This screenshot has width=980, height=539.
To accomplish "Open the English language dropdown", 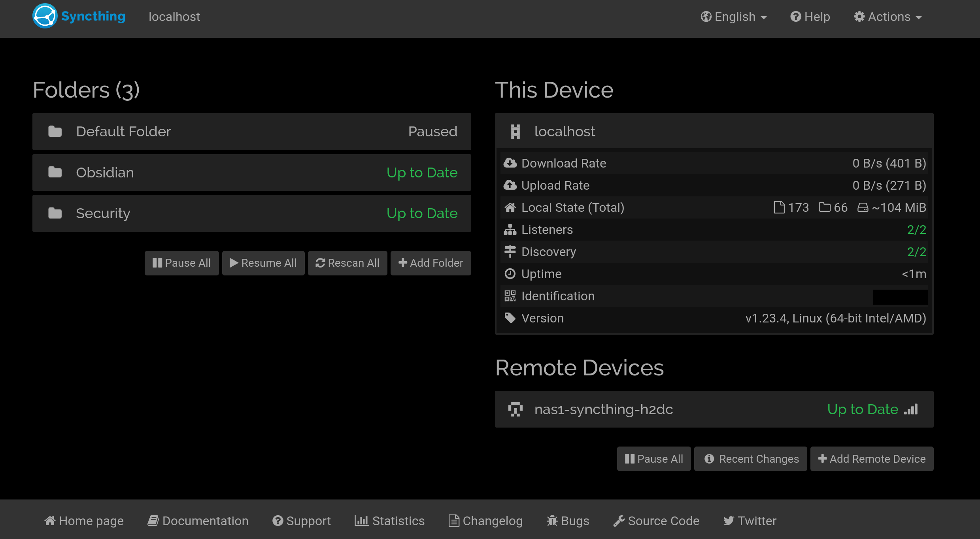I will coord(733,17).
